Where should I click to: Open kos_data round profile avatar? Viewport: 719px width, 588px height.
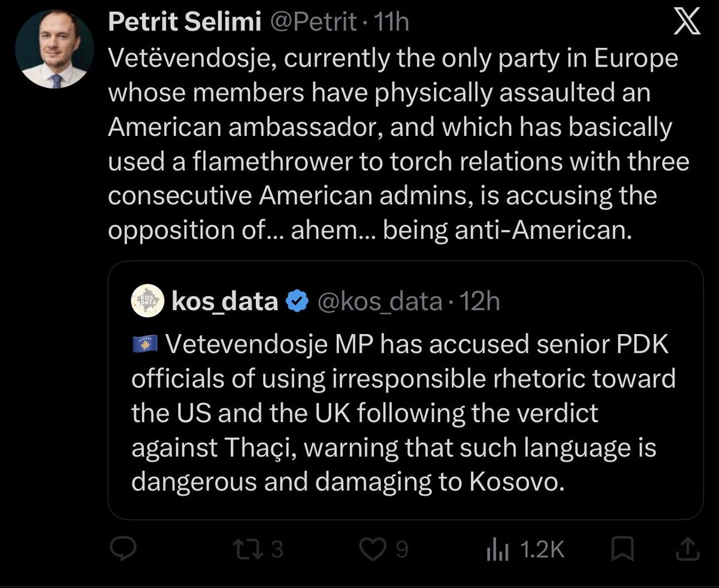coord(148,302)
